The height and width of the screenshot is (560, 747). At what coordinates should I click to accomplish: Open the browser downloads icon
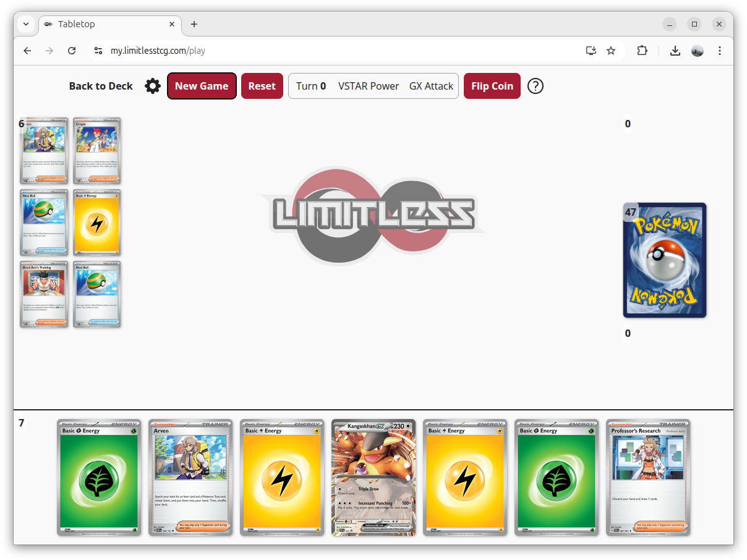(675, 51)
